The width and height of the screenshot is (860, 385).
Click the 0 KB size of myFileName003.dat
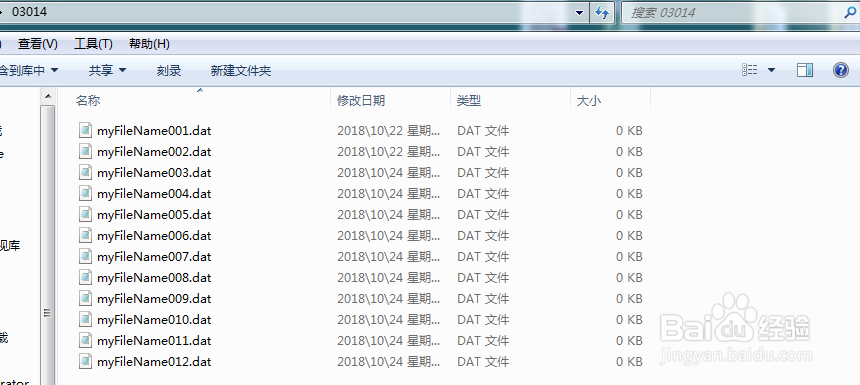tap(629, 173)
